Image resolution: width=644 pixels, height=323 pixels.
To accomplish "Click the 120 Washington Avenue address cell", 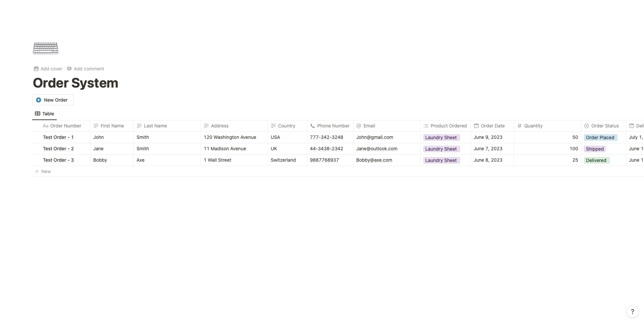I will click(x=234, y=137).
